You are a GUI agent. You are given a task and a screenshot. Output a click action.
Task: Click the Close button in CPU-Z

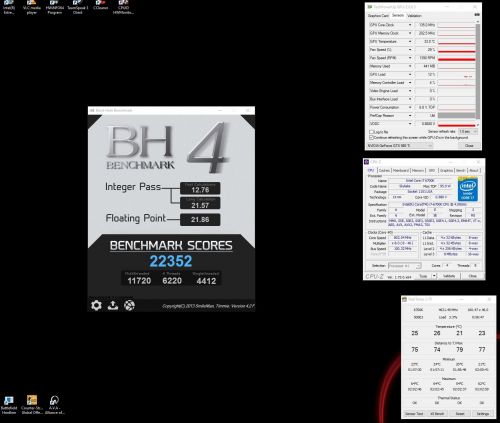pos(472,276)
